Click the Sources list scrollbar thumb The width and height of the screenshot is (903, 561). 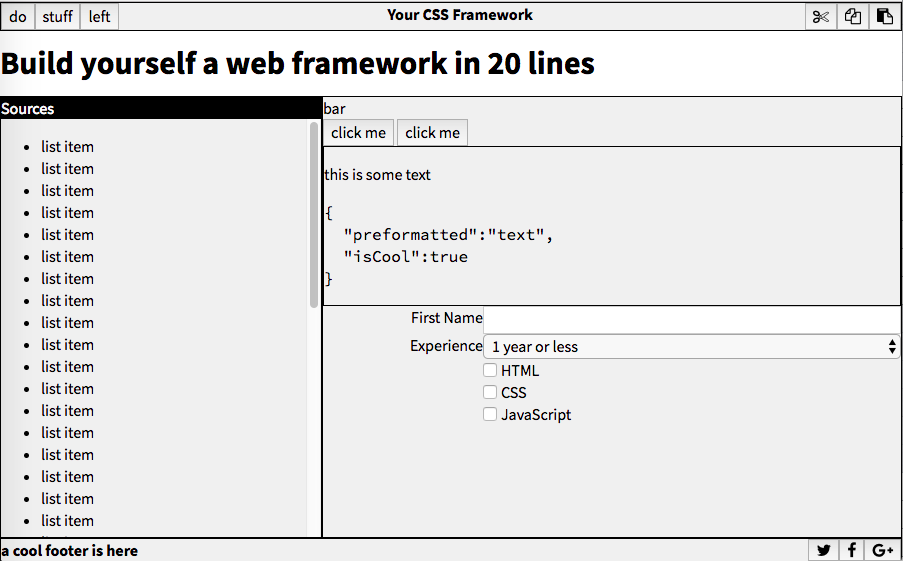314,214
